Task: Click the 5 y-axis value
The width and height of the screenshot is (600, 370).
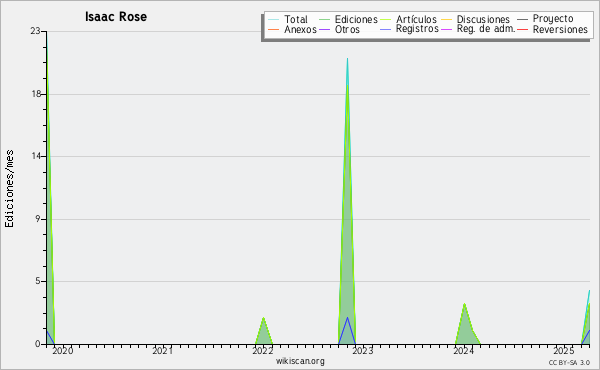Action: 38,281
